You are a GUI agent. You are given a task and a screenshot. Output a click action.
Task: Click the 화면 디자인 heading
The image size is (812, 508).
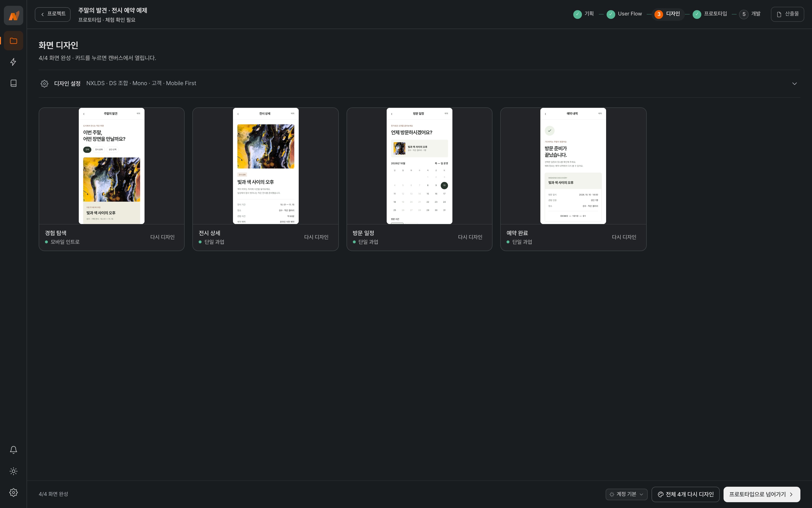coord(58,45)
